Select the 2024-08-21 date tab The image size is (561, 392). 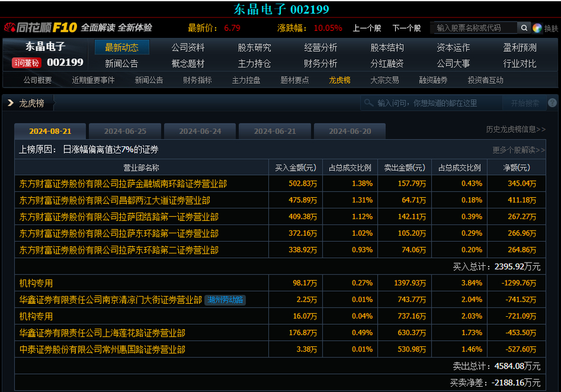(50, 131)
